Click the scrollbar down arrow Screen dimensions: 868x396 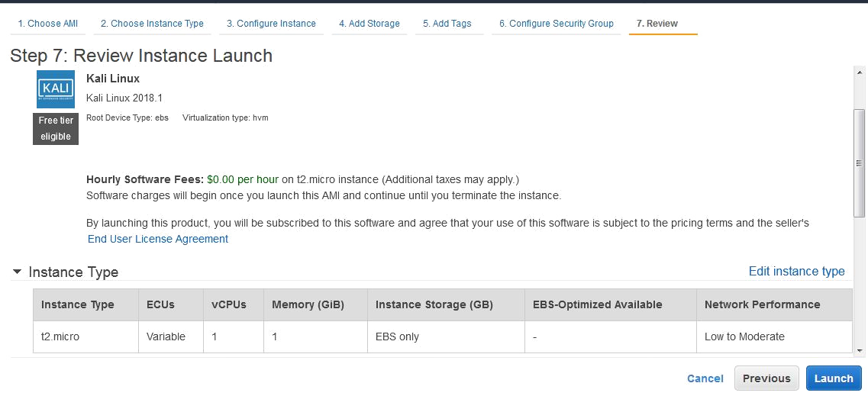860,349
